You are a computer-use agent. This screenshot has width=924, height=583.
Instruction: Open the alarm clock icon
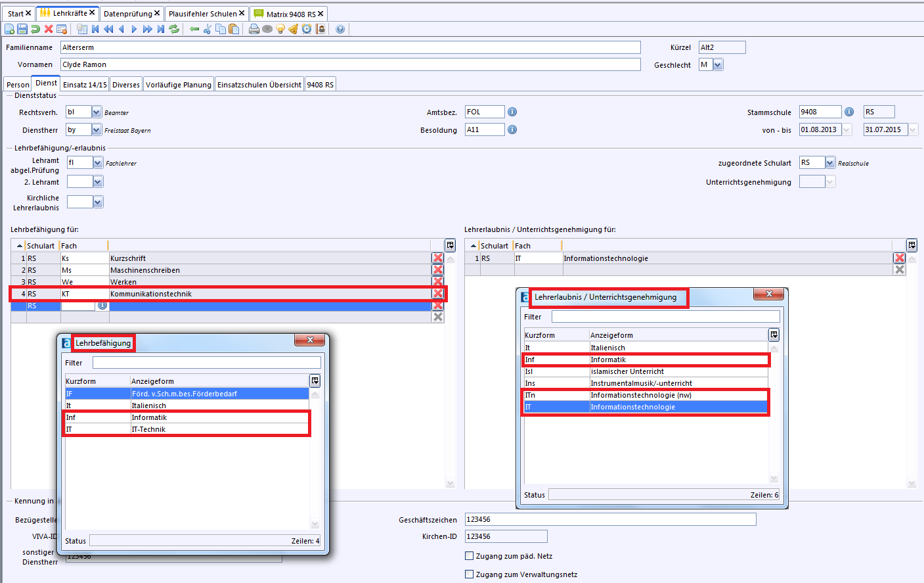click(307, 29)
